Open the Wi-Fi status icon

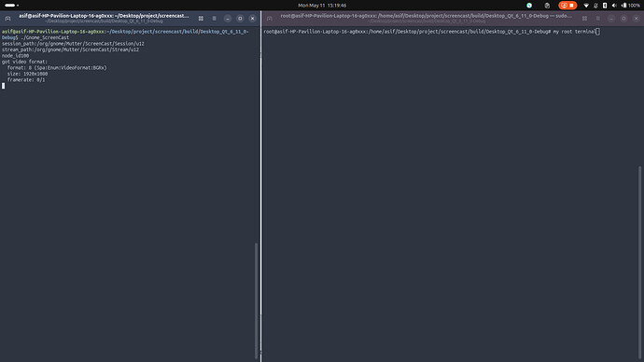(586, 6)
